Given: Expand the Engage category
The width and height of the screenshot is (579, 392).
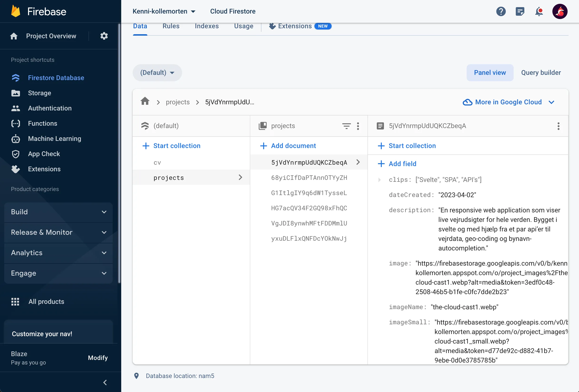Looking at the screenshot, I should 58,273.
